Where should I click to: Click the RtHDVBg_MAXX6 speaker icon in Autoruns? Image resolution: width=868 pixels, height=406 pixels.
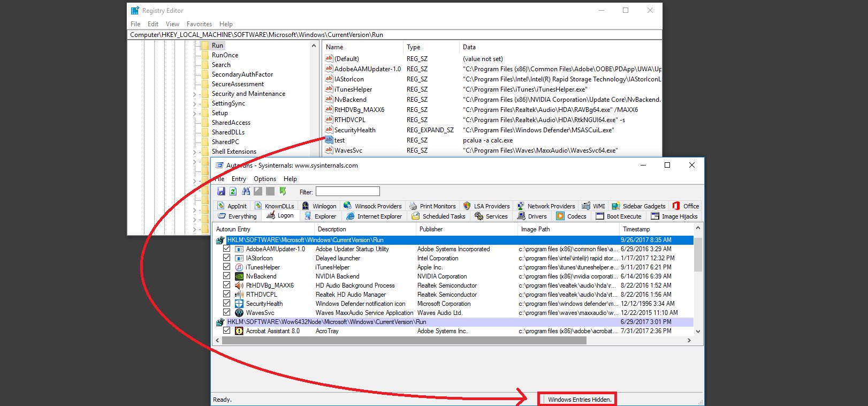pos(239,285)
